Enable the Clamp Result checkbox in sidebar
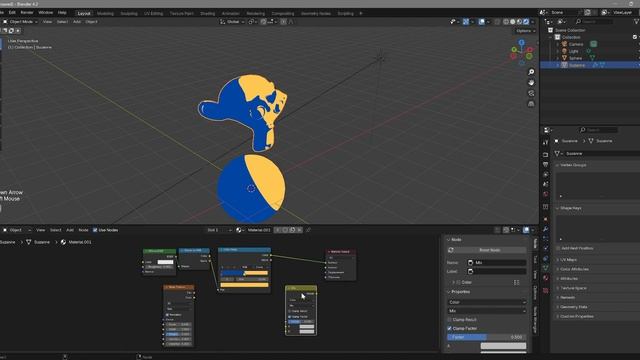640x360 pixels. (449, 320)
